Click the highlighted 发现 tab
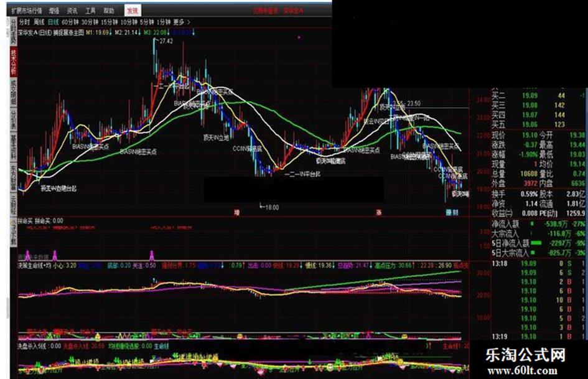588x379 pixels. click(x=133, y=11)
